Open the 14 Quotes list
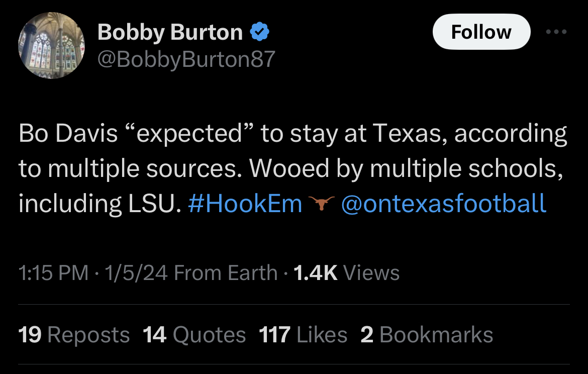Screen dimensions: 588x374 194,335
